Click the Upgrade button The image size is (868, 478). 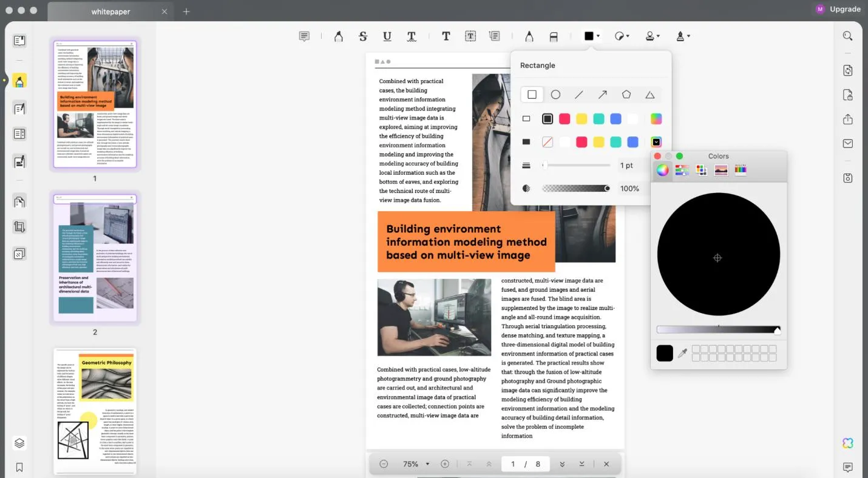click(x=845, y=9)
